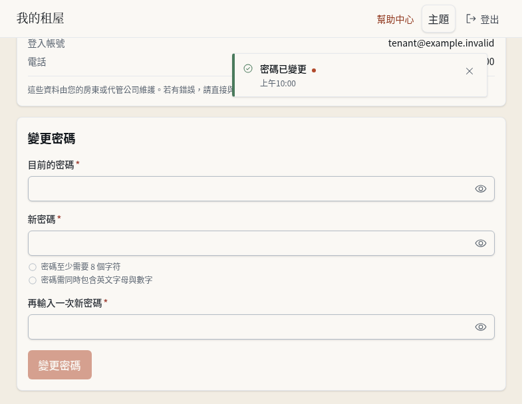Click the 變更密碼 section heading
Screen dimensions: 532x404
tap(51, 139)
